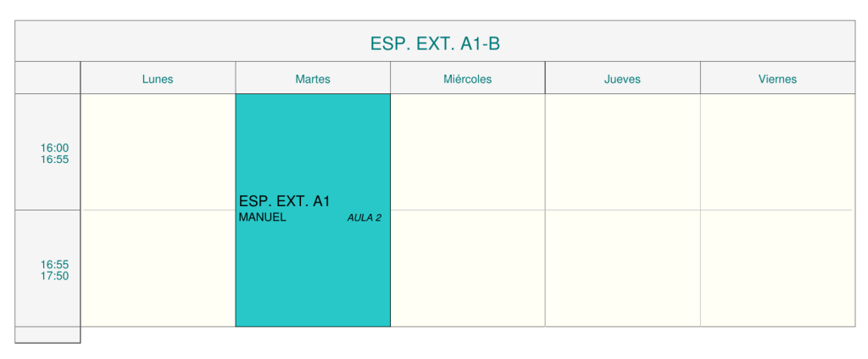Select the Martes column header

(x=313, y=79)
